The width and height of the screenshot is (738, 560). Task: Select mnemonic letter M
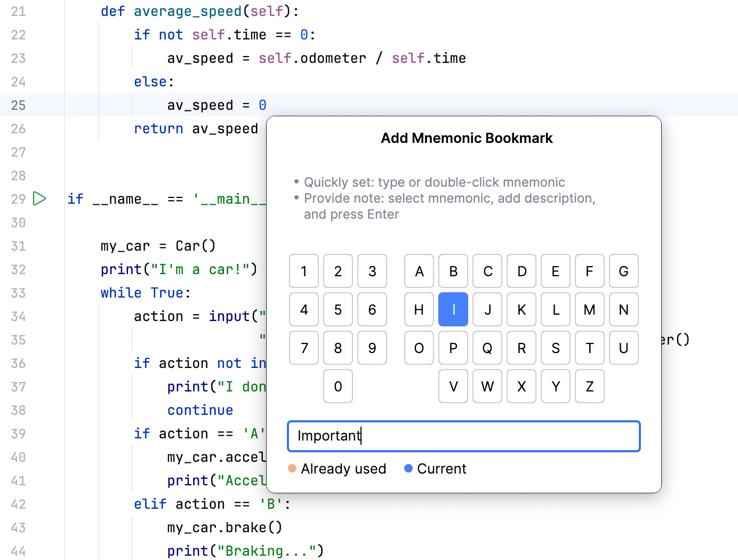pyautogui.click(x=589, y=309)
